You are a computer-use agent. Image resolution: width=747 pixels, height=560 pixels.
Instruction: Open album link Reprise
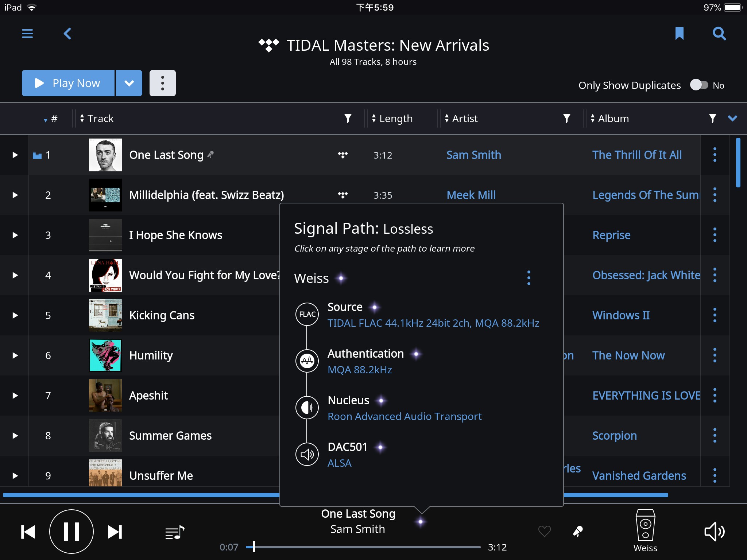611,235
